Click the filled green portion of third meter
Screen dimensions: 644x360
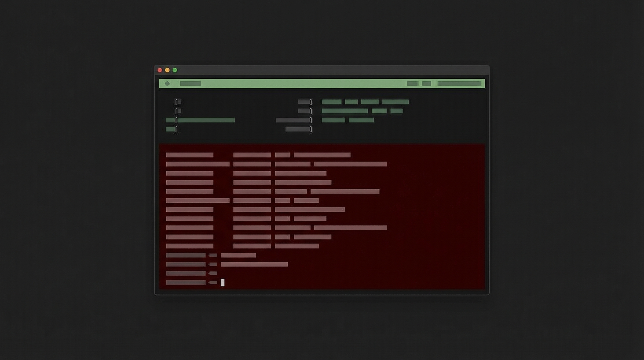pos(206,120)
